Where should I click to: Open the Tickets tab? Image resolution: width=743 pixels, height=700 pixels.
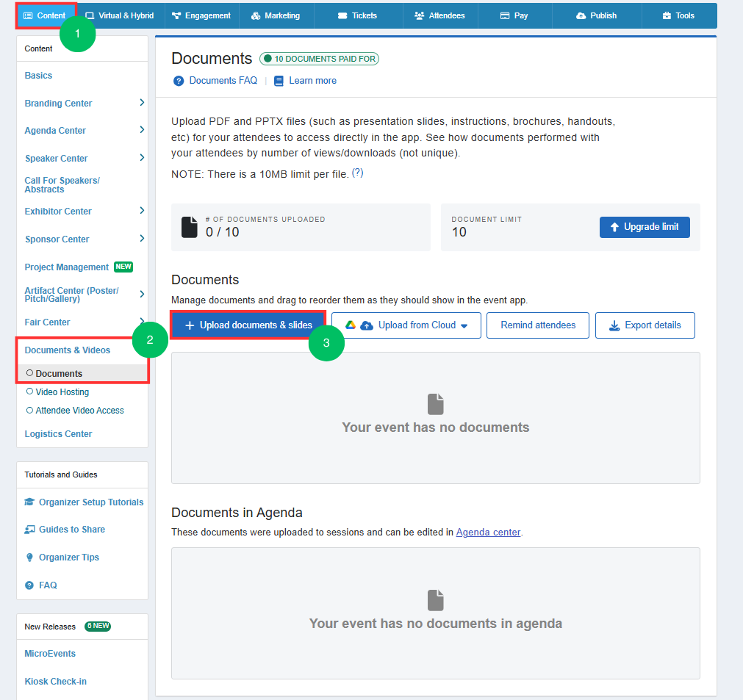357,15
